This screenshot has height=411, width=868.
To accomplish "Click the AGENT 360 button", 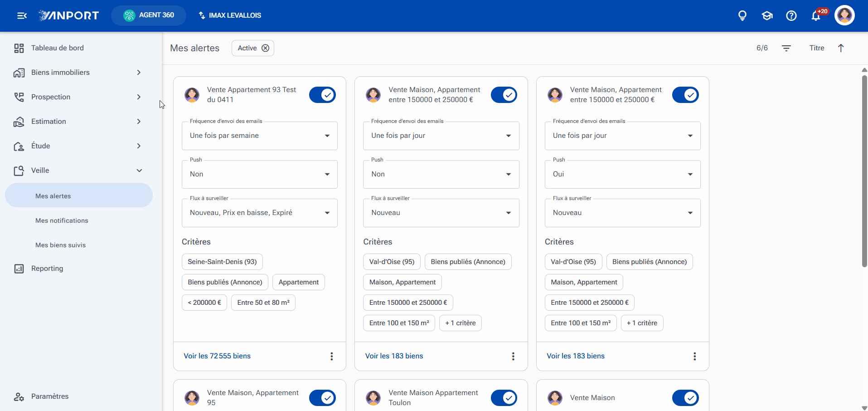I will [x=149, y=15].
